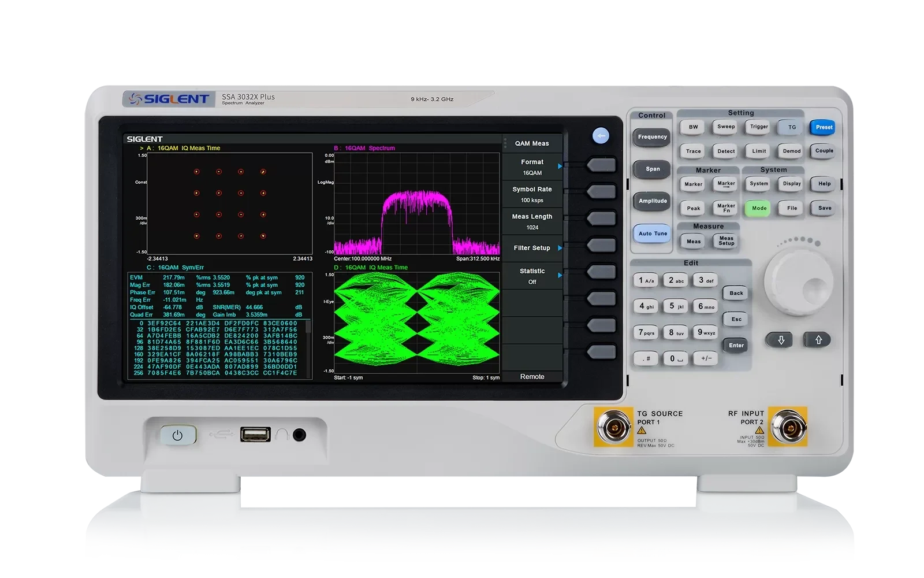Select panel D 16QAM IQ Meas Time title

(371, 268)
